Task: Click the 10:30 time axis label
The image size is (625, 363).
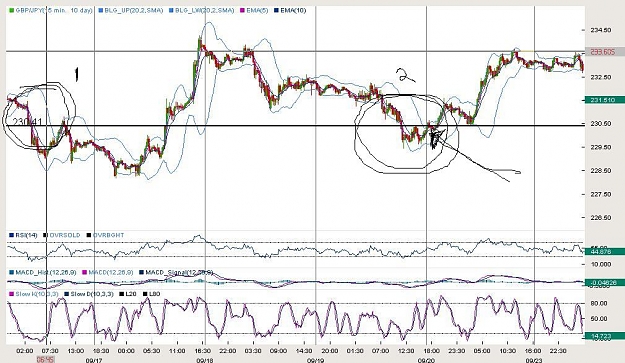Action: click(x=507, y=351)
